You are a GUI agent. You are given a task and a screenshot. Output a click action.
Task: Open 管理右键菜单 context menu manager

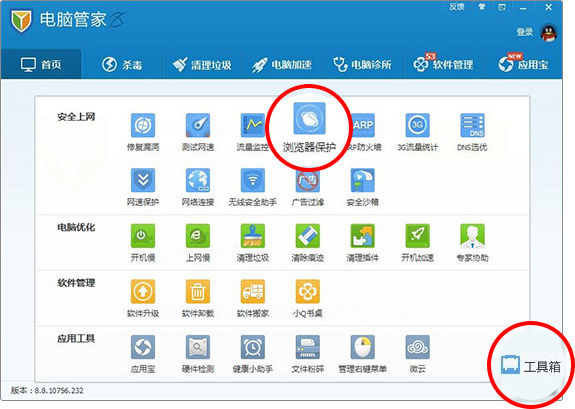(362, 354)
